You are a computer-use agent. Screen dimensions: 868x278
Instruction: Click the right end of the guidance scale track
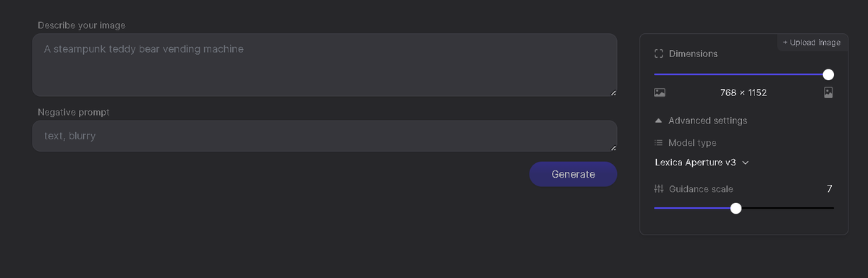tap(832, 208)
